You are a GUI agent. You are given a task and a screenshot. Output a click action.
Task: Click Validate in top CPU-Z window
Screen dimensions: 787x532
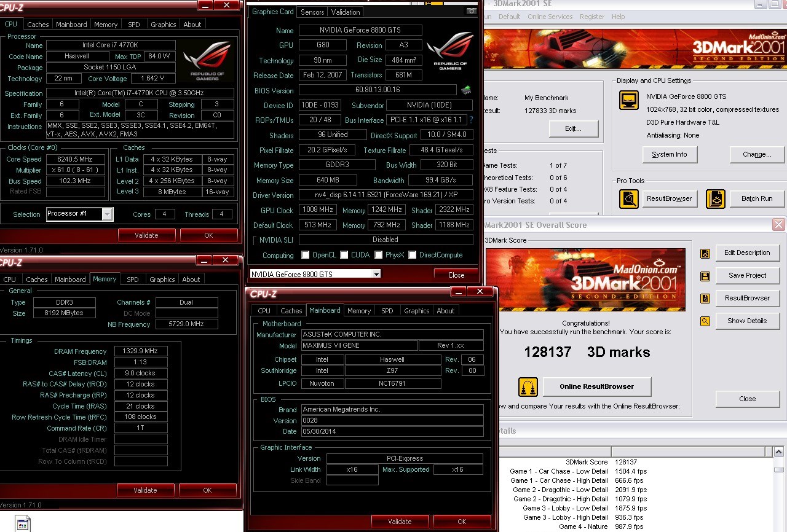tap(146, 235)
